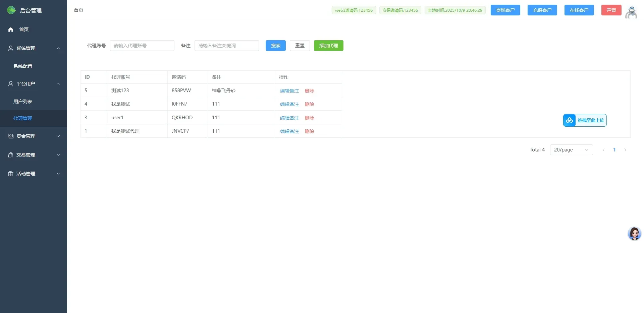
Task: Click the 资金管理 wallet icon in sidebar
Action: coord(11,136)
